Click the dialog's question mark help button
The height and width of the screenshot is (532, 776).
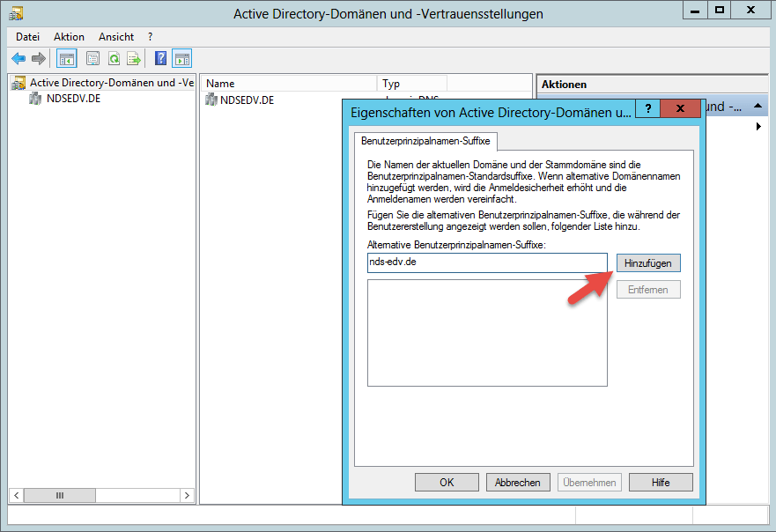pyautogui.click(x=647, y=108)
